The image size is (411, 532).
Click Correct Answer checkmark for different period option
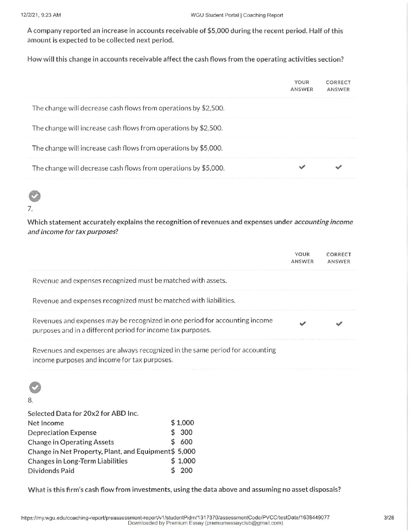pyautogui.click(x=339, y=324)
